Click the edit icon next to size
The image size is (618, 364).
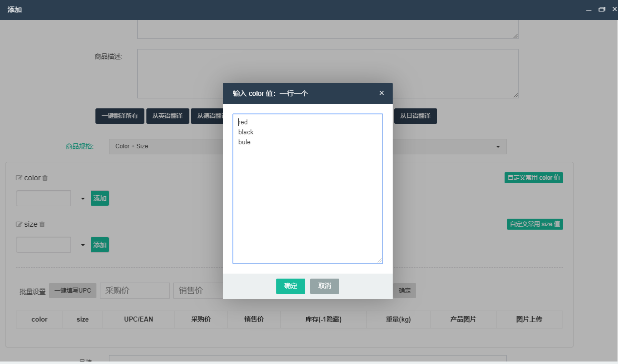(19, 224)
